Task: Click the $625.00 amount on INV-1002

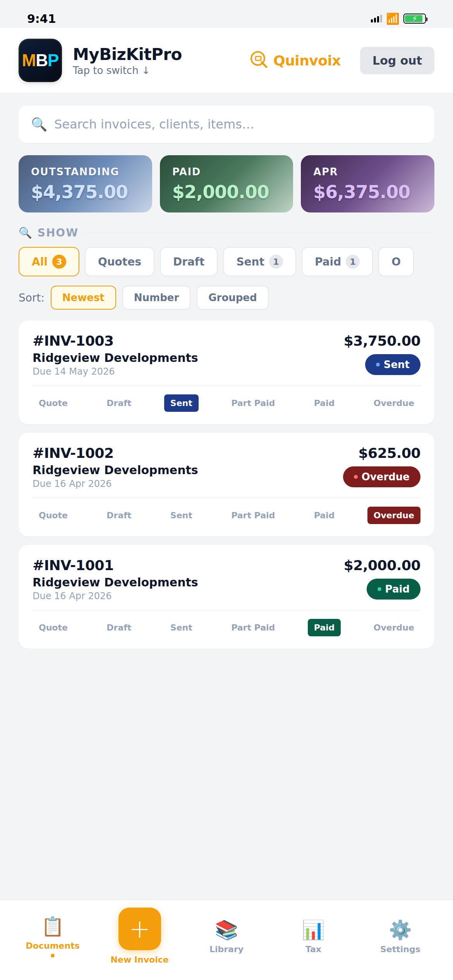Action: (x=390, y=453)
